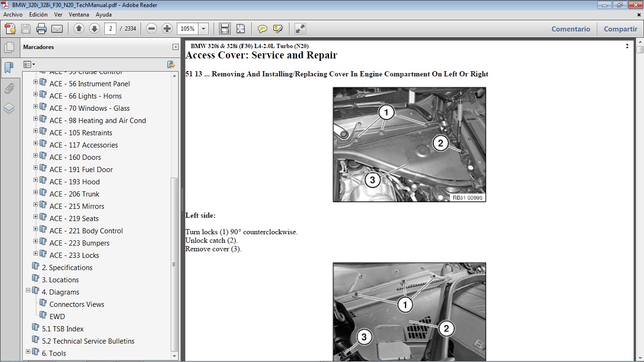Open the Bookmarks panel icon
This screenshot has height=362, width=644.
(x=9, y=67)
